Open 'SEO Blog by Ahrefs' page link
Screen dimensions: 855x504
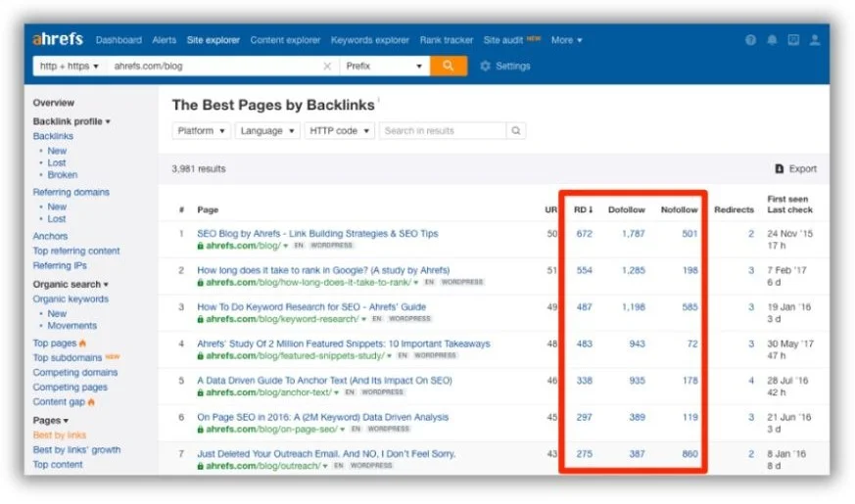pos(317,234)
